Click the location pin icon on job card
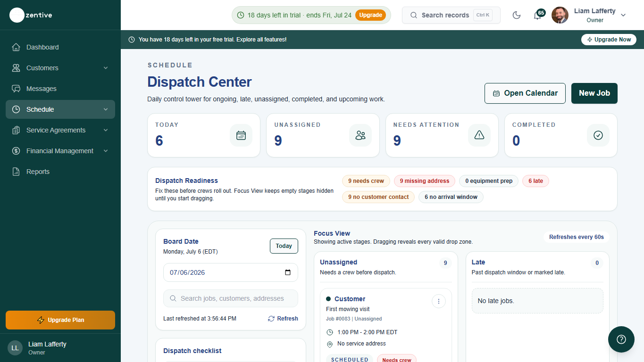 point(330,344)
